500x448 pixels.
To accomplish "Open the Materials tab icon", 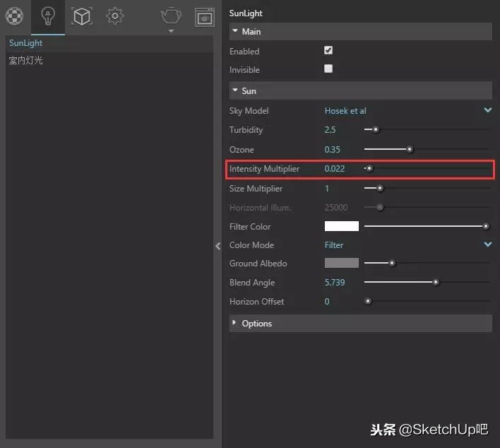I will point(14,16).
